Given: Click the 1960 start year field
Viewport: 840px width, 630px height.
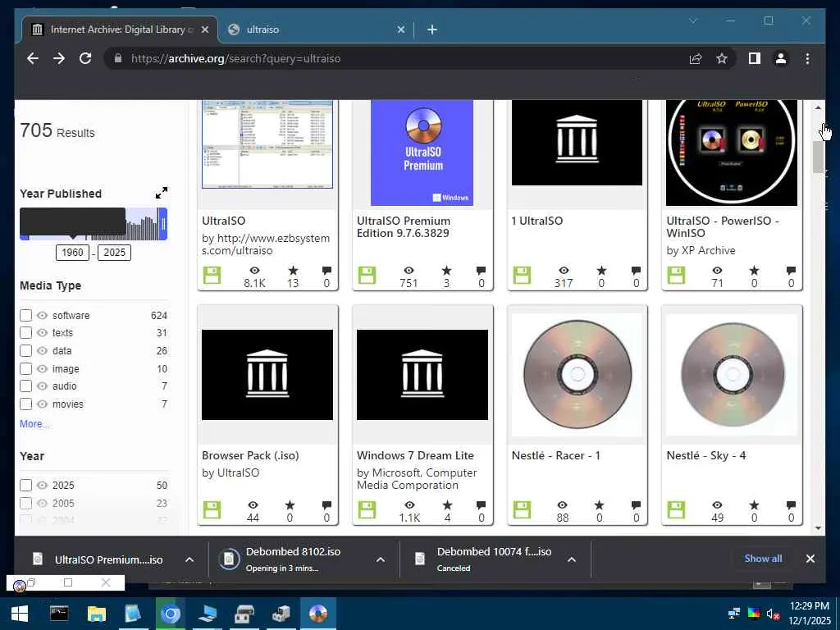Looking at the screenshot, I should tap(72, 253).
